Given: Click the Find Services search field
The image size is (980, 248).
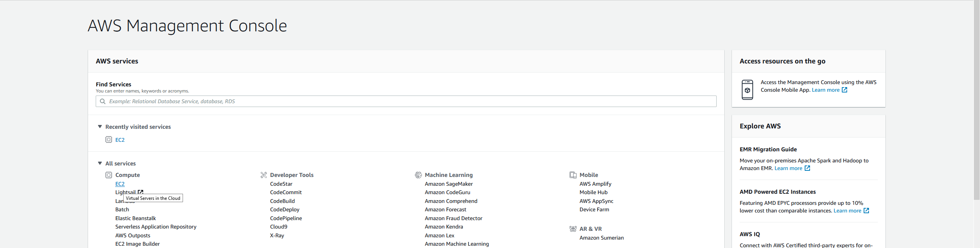Looking at the screenshot, I should point(406,101).
